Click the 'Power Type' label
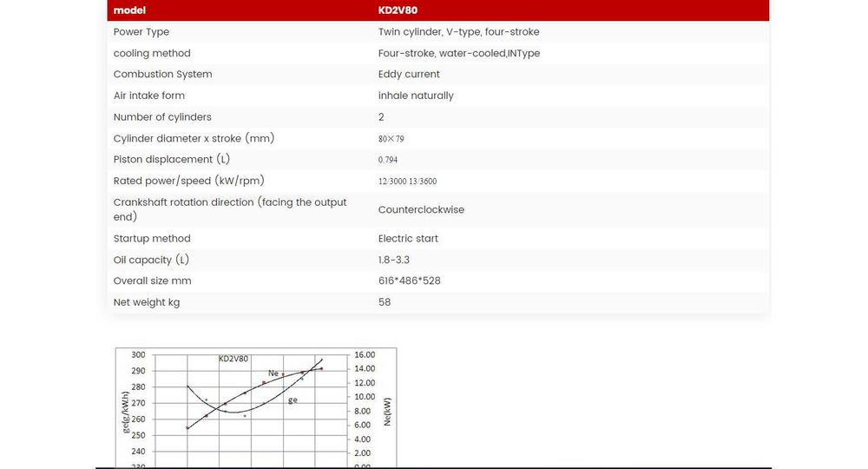The image size is (868, 469). (x=141, y=31)
